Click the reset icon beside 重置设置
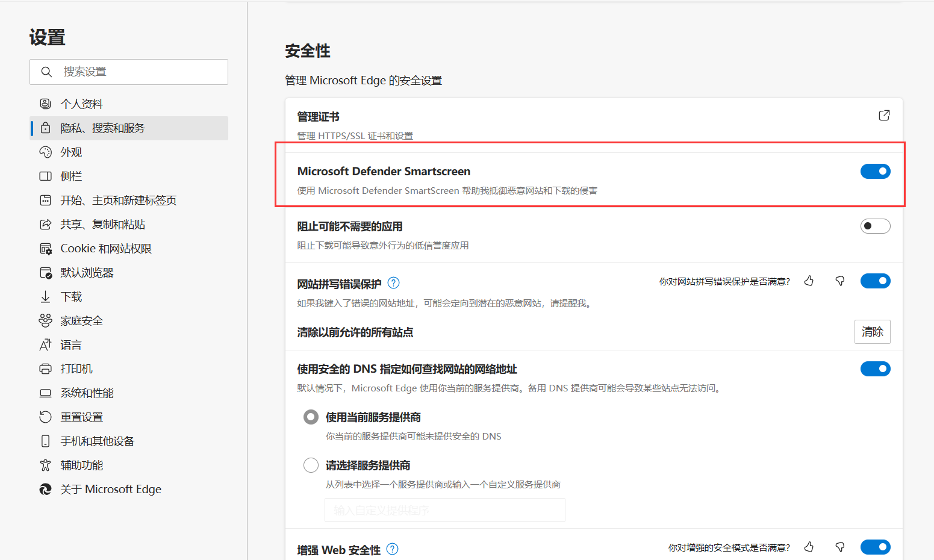This screenshot has height=560, width=934. point(45,417)
